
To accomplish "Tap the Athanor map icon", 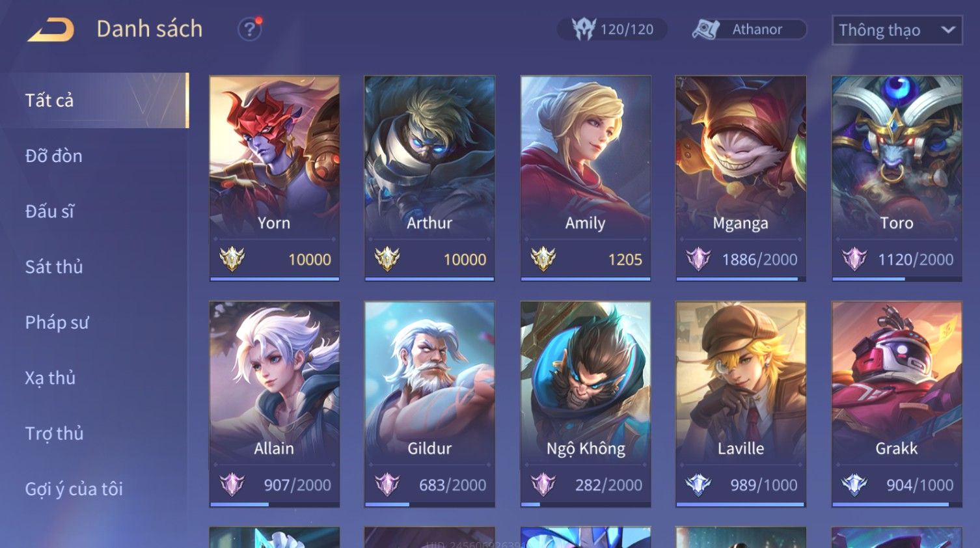I will point(705,29).
